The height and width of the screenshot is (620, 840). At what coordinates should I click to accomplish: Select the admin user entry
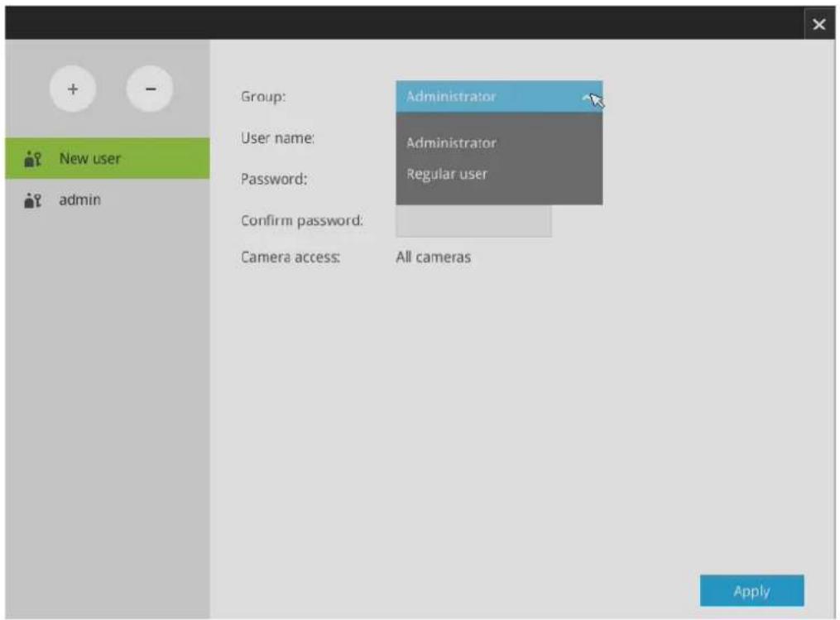click(108, 199)
